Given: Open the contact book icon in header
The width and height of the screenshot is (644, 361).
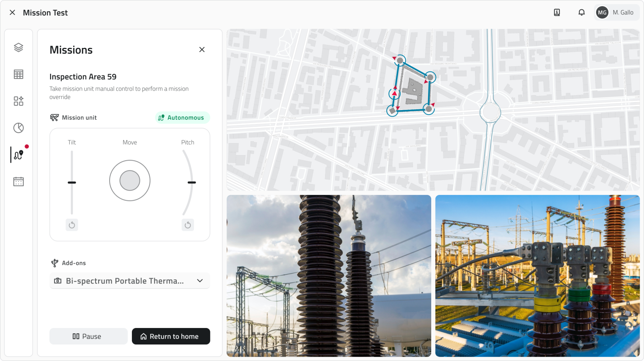Looking at the screenshot, I should (x=557, y=13).
